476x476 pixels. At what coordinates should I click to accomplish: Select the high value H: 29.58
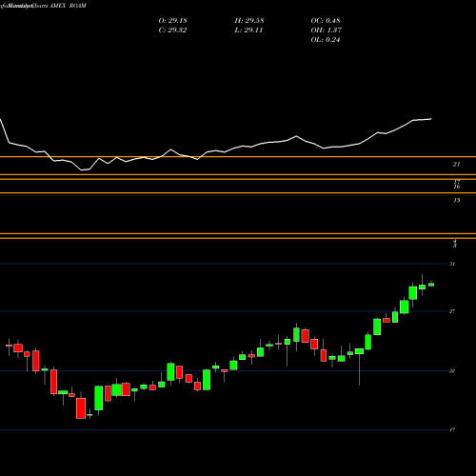[249, 21]
